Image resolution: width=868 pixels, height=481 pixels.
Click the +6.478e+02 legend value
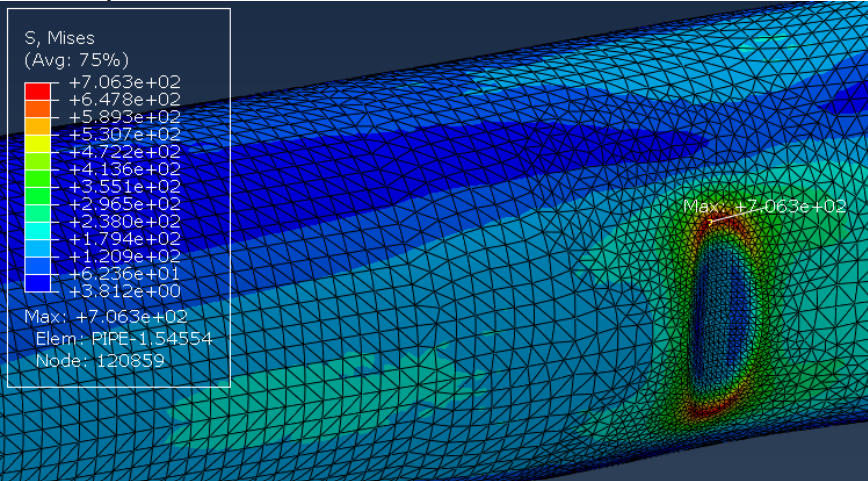[x=125, y=100]
